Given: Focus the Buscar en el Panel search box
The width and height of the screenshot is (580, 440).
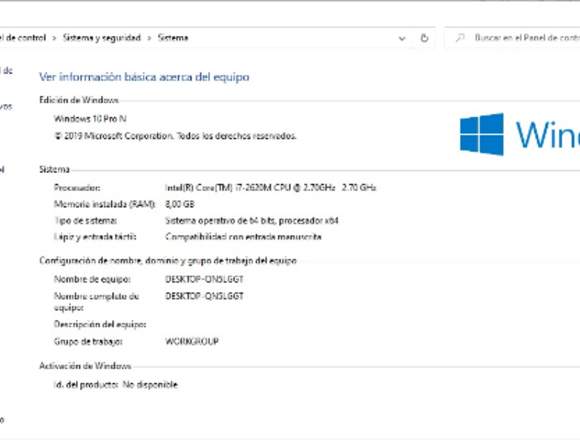Looking at the screenshot, I should click(514, 38).
